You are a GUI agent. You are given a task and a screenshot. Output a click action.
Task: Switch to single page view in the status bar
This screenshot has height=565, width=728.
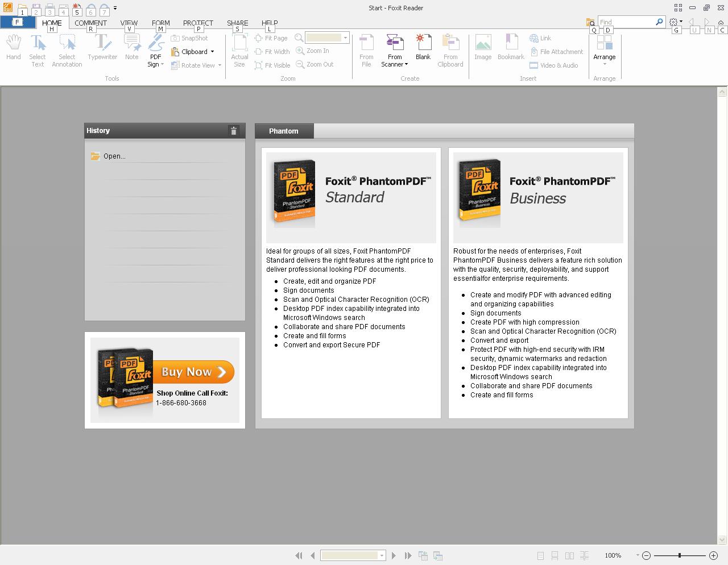tap(540, 555)
